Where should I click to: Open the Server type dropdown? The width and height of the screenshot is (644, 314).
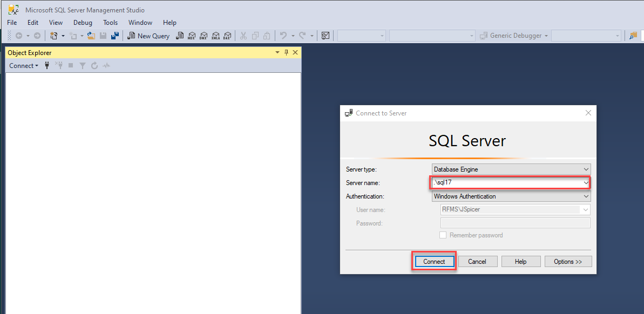(x=511, y=169)
